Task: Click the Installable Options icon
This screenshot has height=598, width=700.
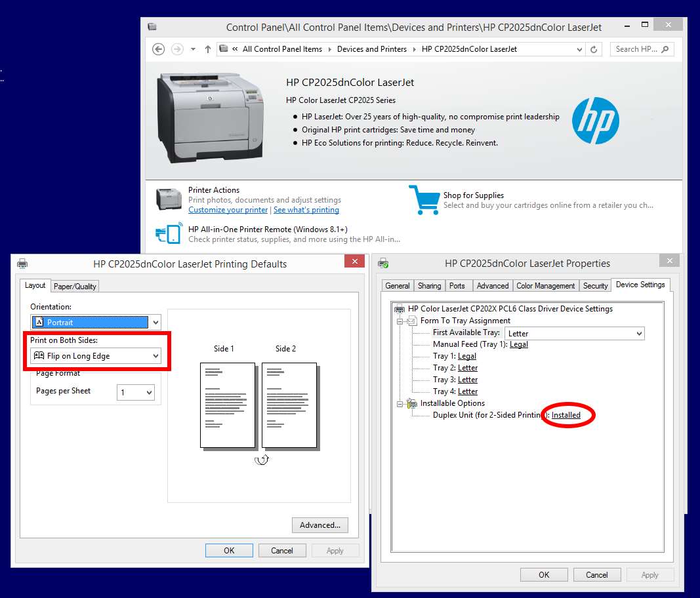Action: 411,403
